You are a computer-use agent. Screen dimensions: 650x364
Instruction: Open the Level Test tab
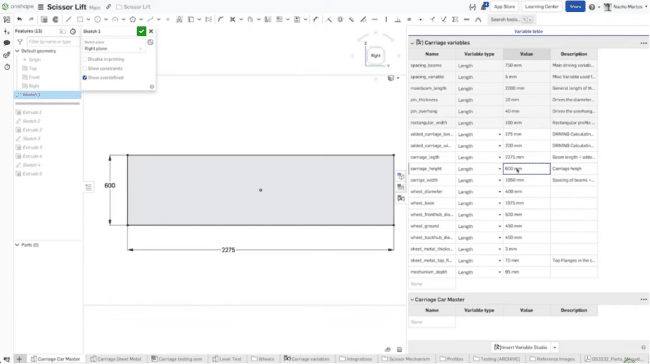coord(227,359)
